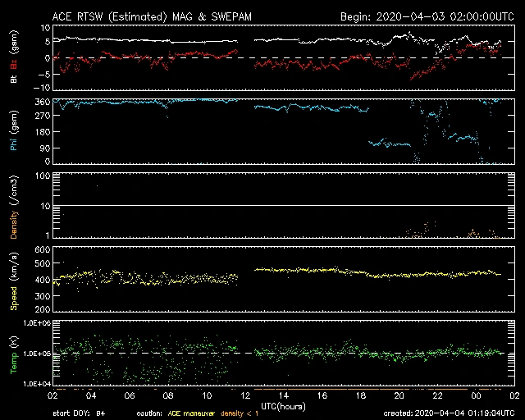Viewport: 525px width, 420px height.
Task: Click the UTC(hours) x-axis label
Action: coord(284,405)
